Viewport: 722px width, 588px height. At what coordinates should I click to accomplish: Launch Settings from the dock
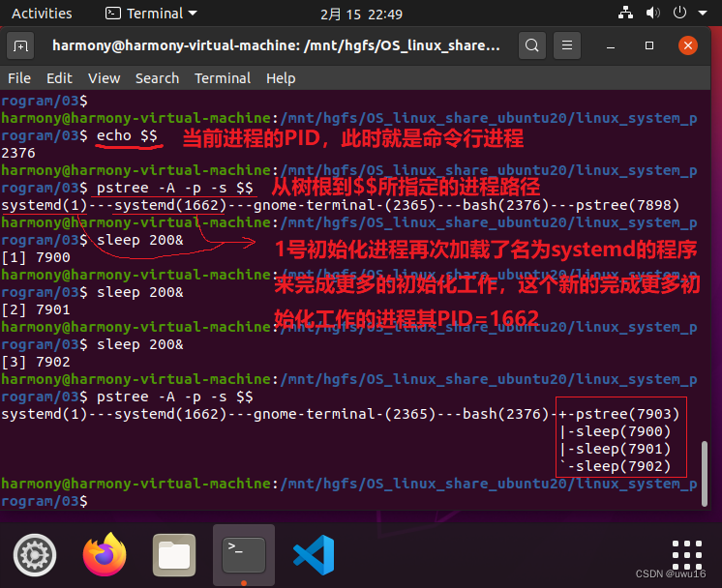tap(35, 555)
